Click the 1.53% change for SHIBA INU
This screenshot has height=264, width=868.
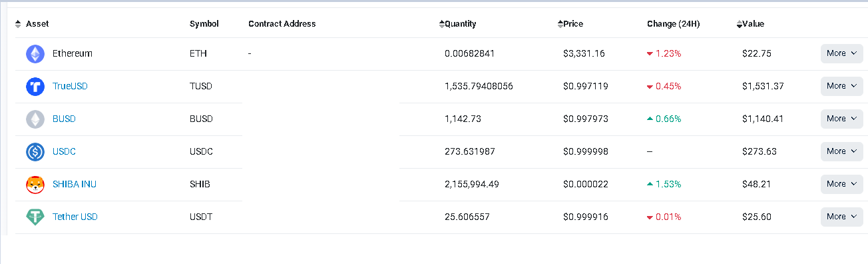tap(664, 184)
